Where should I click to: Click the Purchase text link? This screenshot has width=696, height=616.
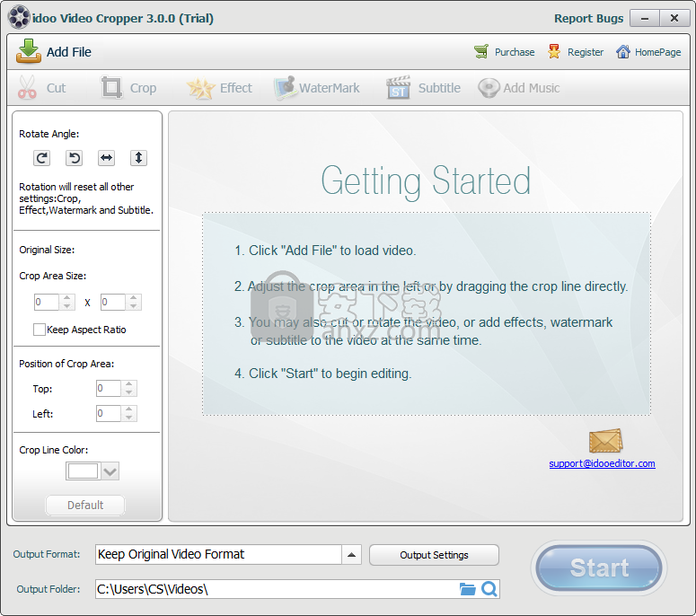(515, 52)
